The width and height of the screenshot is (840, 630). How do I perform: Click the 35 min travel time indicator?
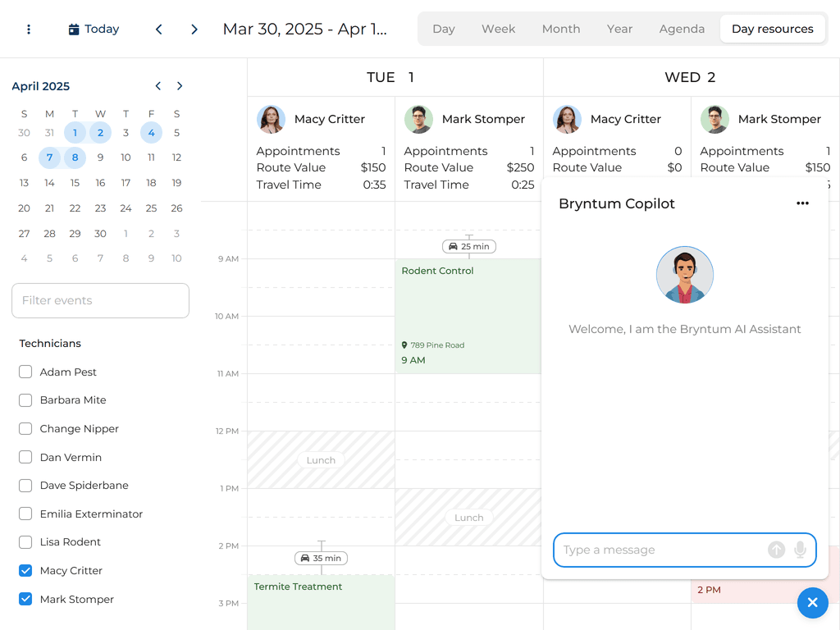point(322,559)
